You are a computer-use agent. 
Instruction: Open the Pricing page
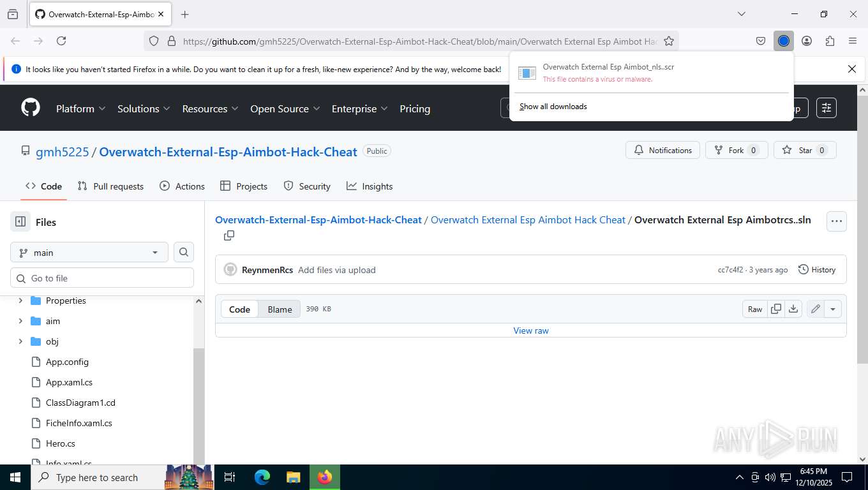[415, 108]
